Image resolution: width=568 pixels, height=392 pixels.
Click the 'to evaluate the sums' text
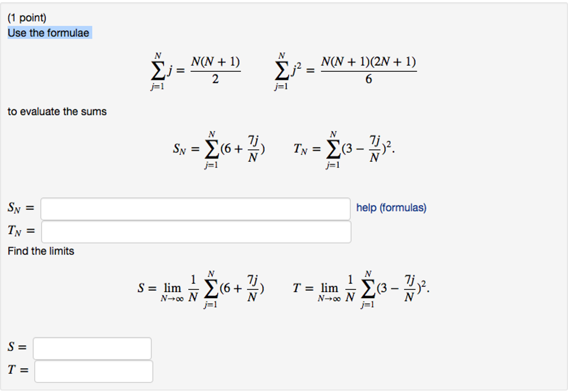pos(57,111)
